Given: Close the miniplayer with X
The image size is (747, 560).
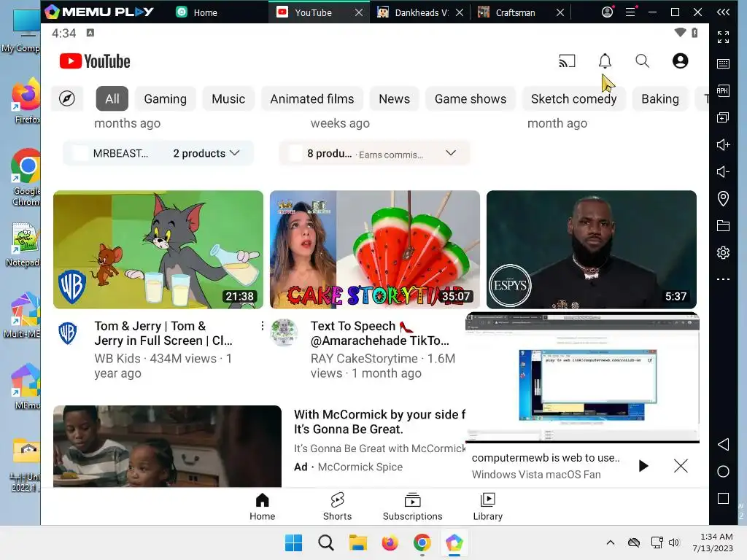Looking at the screenshot, I should (681, 466).
